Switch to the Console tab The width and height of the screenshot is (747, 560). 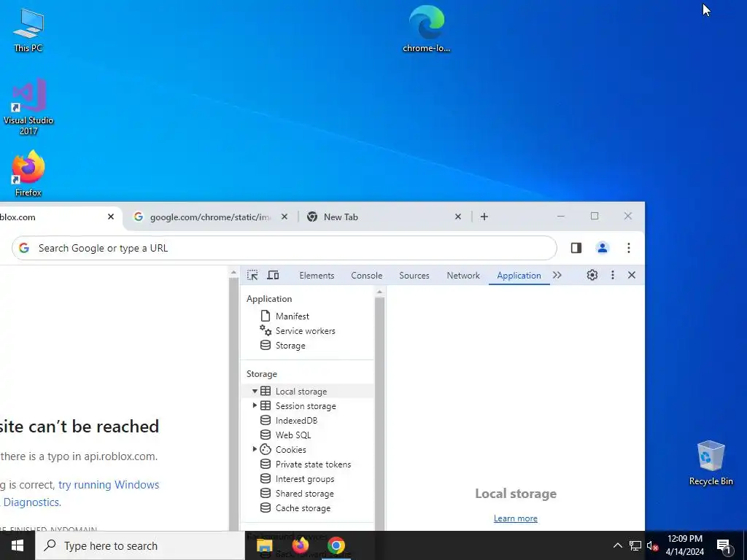[367, 276]
